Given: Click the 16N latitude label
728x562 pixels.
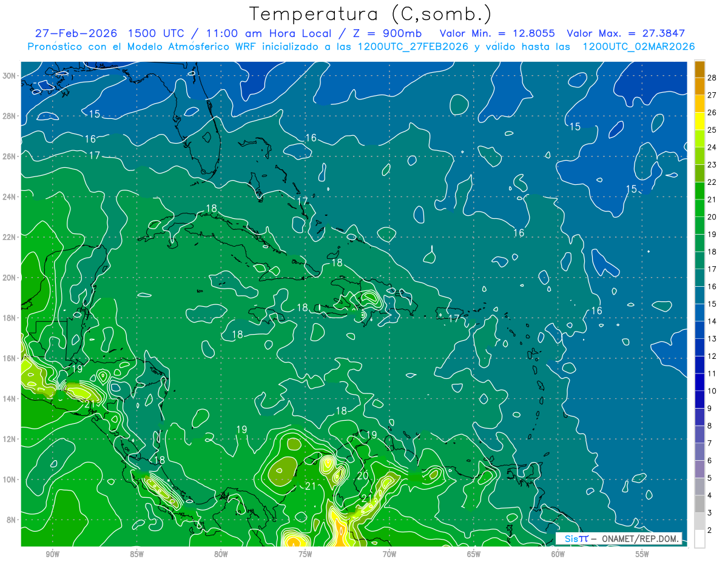Looking at the screenshot, I should [x=9, y=358].
